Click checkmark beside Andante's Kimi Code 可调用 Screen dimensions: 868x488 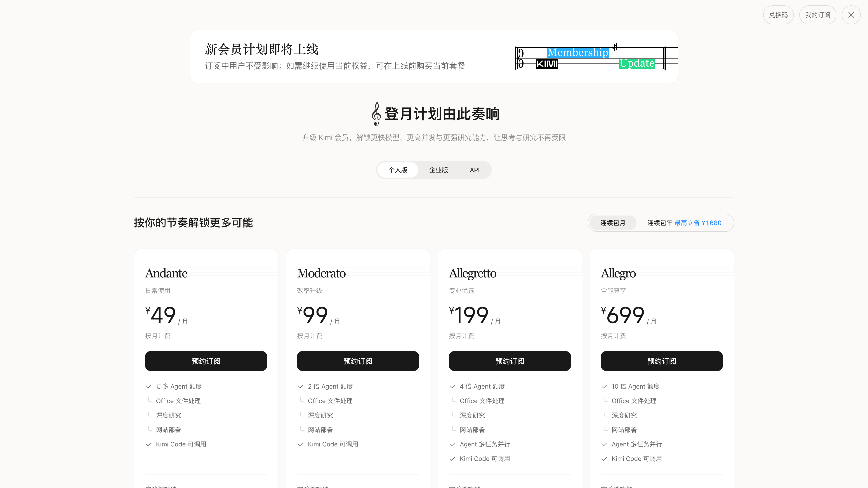tap(149, 445)
